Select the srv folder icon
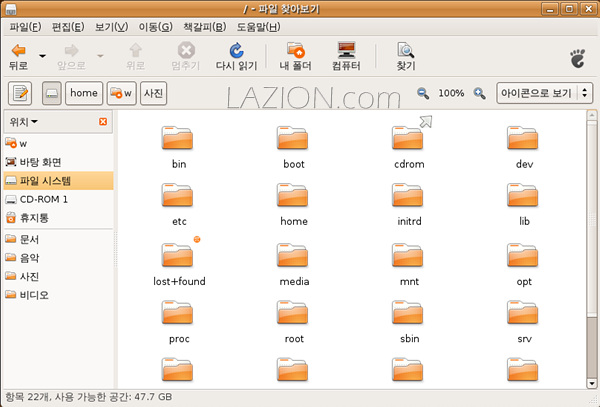 tap(523, 312)
